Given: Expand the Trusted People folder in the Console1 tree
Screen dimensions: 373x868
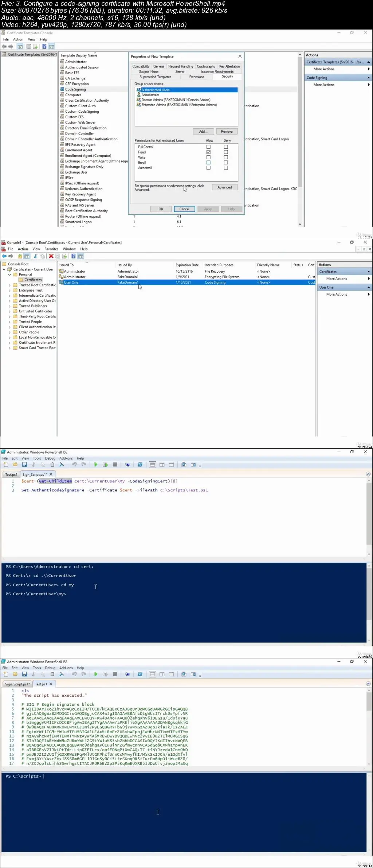Looking at the screenshot, I should tap(9, 322).
